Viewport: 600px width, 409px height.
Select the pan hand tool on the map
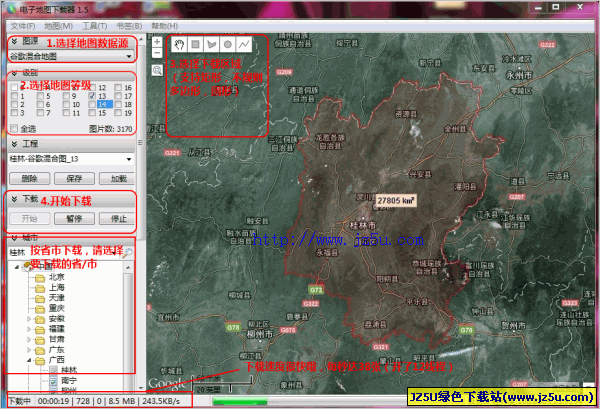pyautogui.click(x=179, y=45)
